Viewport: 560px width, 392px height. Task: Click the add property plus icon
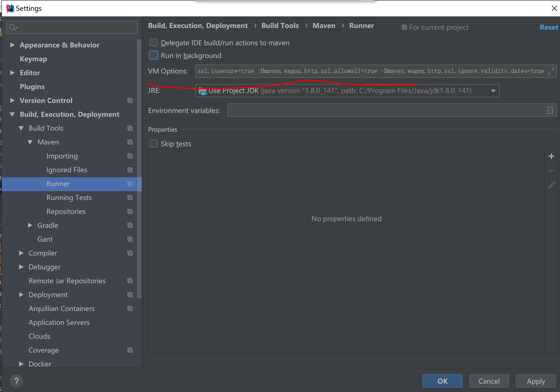point(551,156)
